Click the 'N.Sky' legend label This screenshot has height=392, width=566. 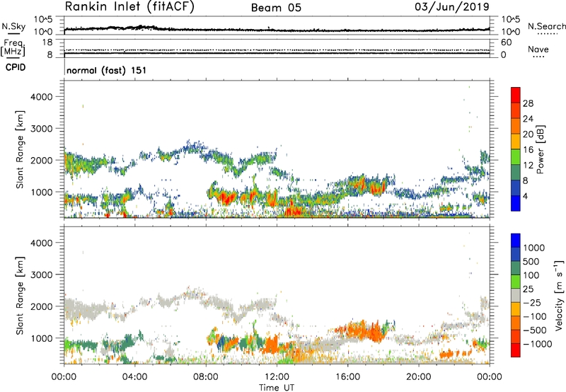tap(13, 26)
